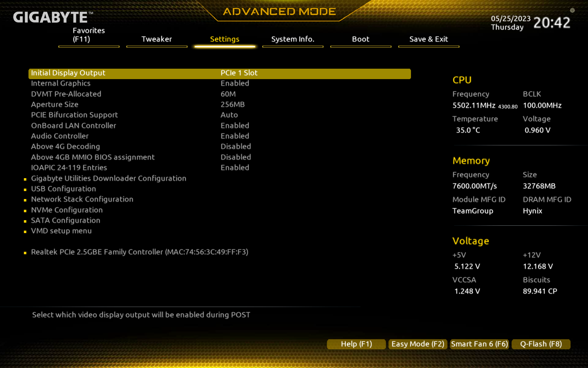Click the bullet beside VMD setup menu
Screen dimensions: 588x368
(25, 232)
